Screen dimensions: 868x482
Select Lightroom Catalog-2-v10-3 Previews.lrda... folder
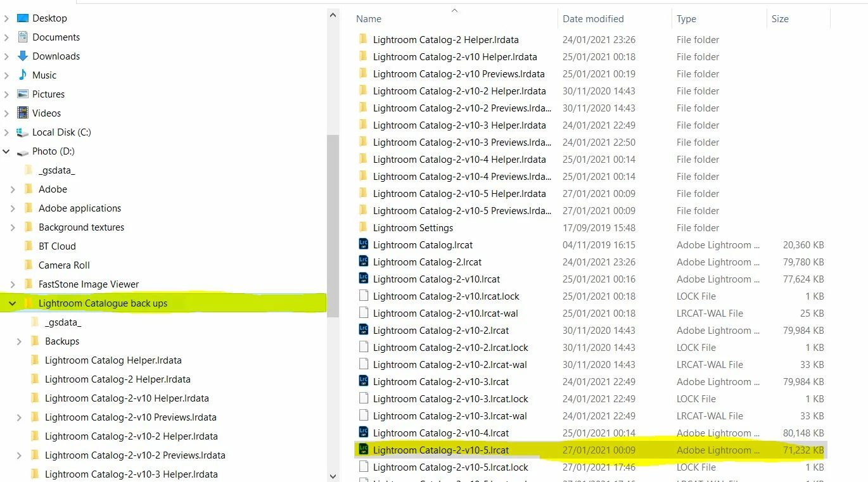[462, 142]
